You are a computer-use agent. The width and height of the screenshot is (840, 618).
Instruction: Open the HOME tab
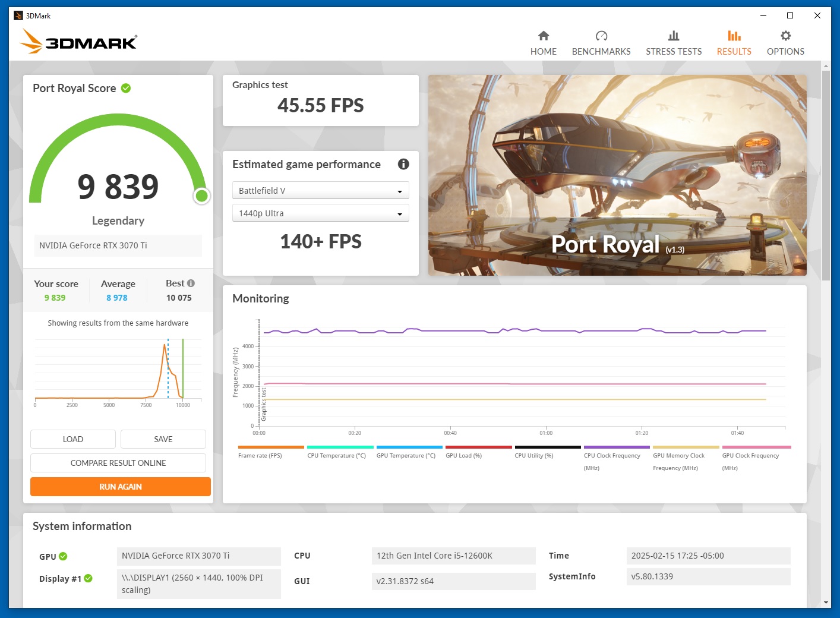pyautogui.click(x=544, y=43)
